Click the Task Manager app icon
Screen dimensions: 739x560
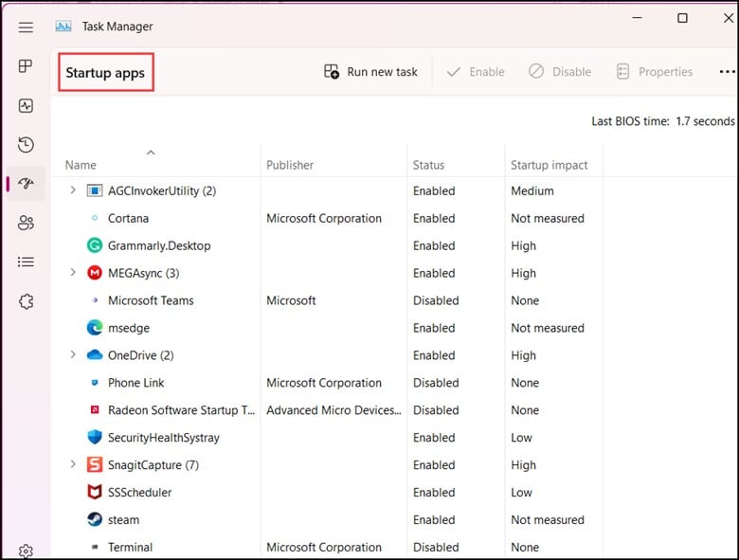pos(63,26)
